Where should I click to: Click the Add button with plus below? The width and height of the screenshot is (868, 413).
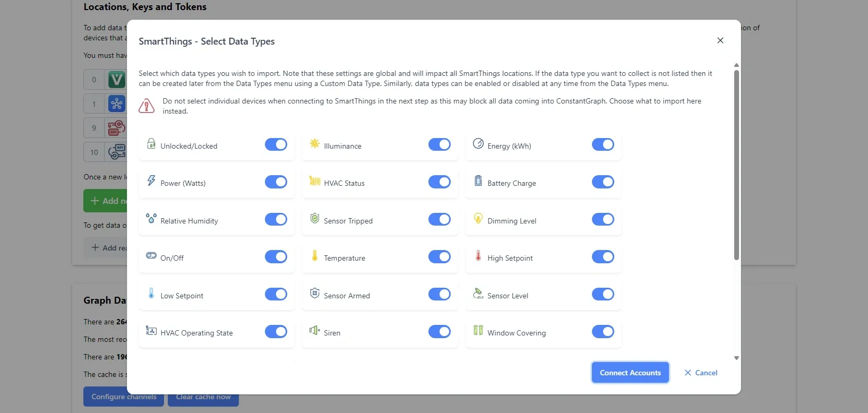(x=105, y=247)
